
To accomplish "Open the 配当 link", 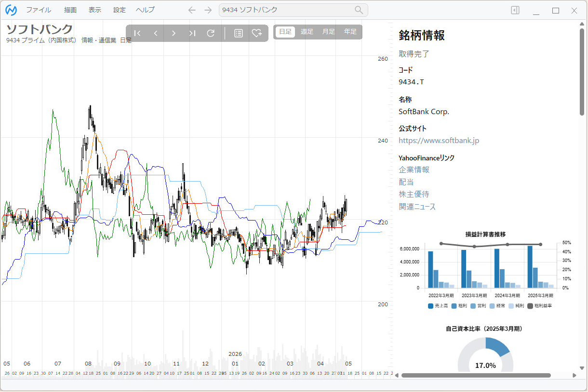I will (406, 182).
